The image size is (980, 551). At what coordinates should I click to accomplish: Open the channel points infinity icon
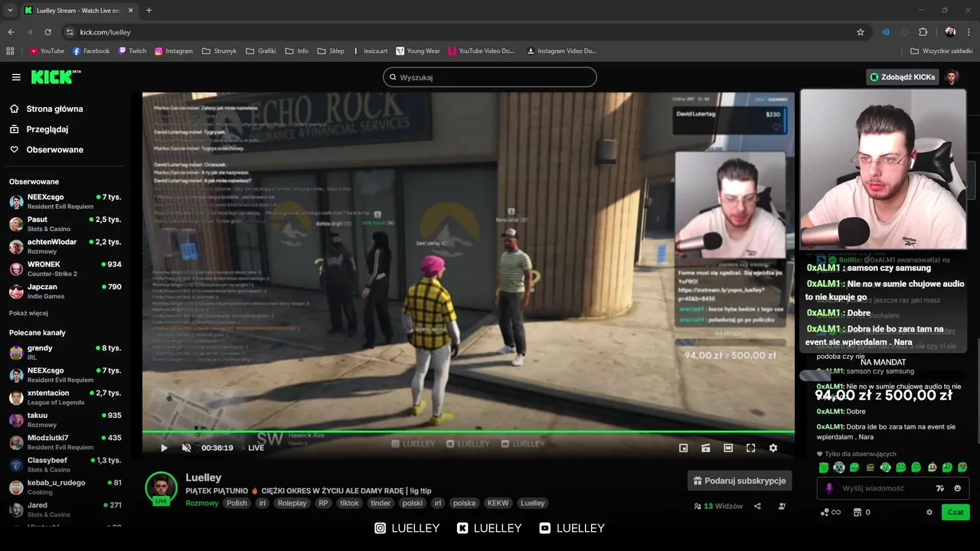coord(831,512)
